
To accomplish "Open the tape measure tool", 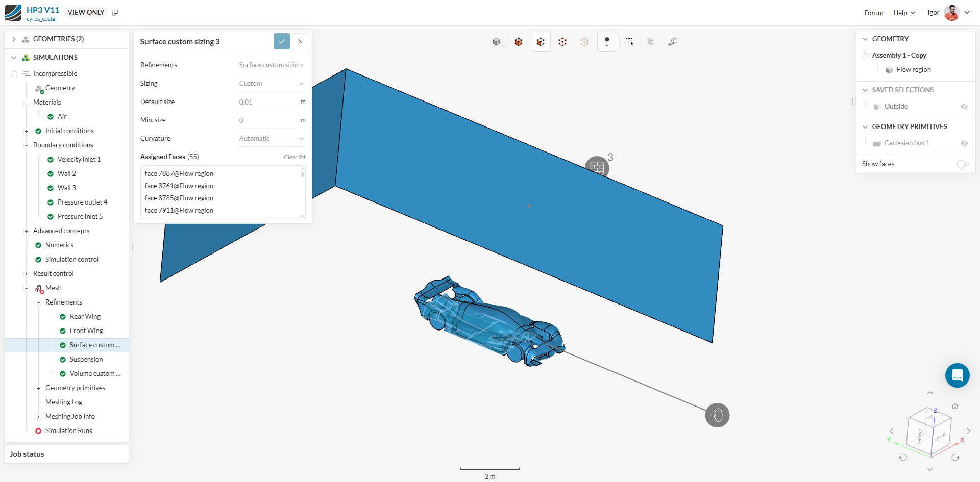I will (672, 42).
